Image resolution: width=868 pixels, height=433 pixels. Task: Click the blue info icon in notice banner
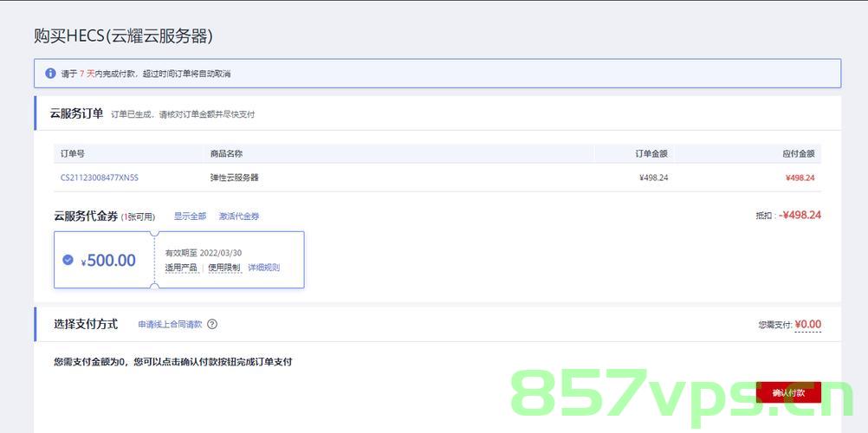tap(50, 73)
